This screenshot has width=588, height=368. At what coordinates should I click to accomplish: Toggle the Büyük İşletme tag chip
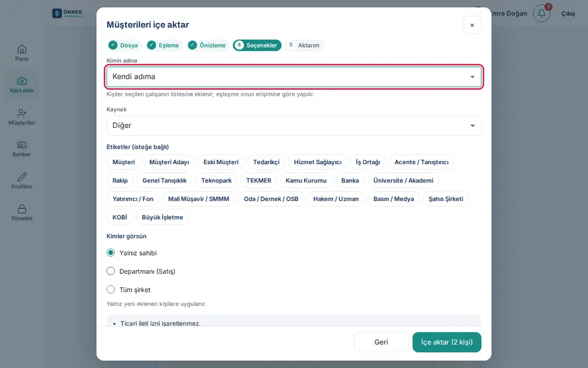(x=163, y=217)
